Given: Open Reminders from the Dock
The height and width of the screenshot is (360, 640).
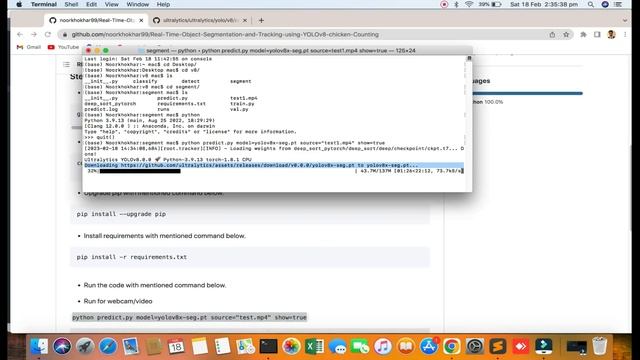Looking at the screenshot, I should pos(222,347).
